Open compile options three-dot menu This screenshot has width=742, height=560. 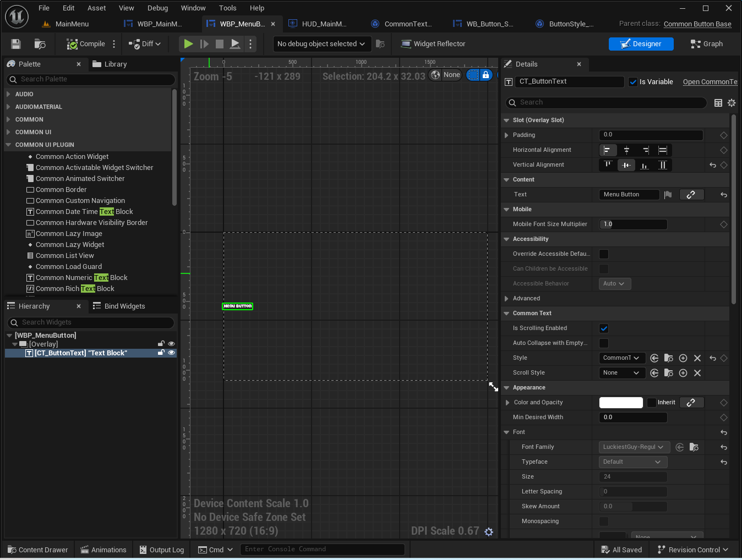114,44
